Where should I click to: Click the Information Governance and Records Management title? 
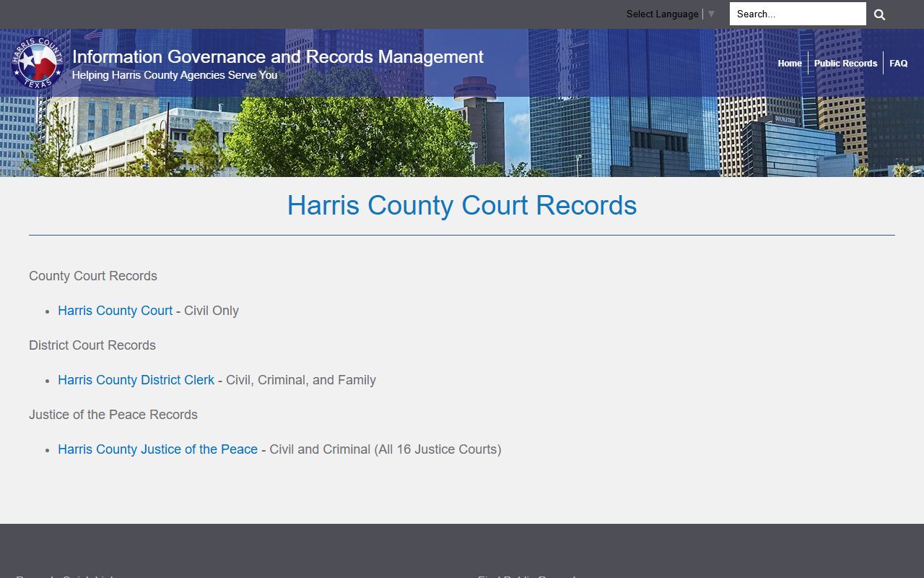coord(278,56)
